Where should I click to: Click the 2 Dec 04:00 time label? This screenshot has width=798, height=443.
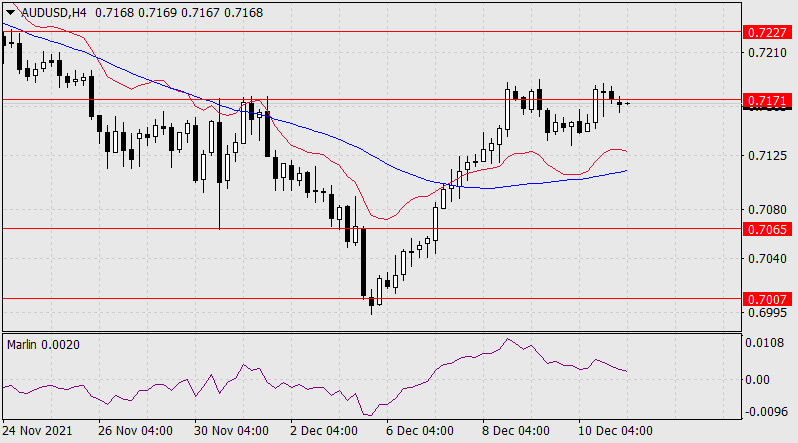point(324,431)
